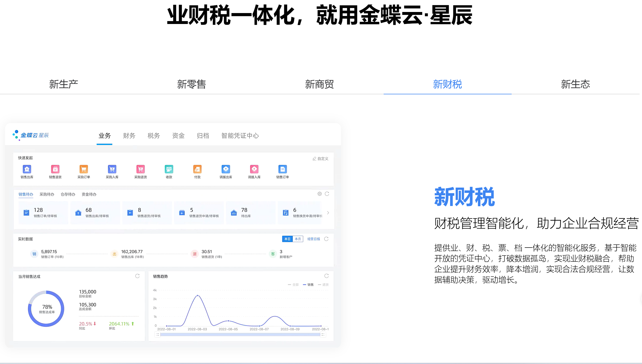The image size is (642, 364).
Task: Toggle the 全部 series in chart legend
Action: (293, 285)
